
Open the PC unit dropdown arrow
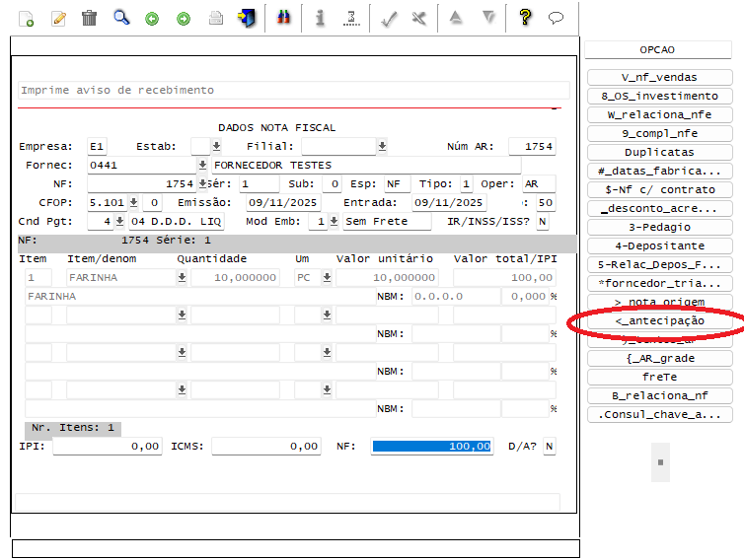(x=327, y=277)
